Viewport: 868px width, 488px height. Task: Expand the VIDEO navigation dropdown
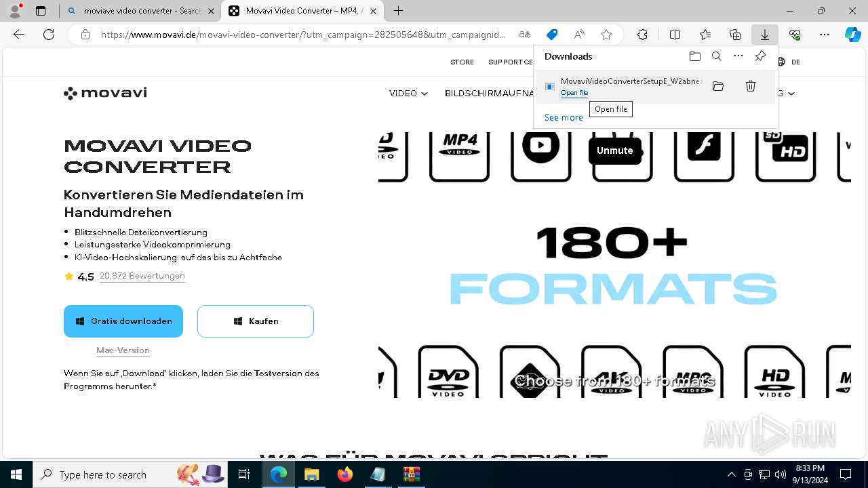408,93
